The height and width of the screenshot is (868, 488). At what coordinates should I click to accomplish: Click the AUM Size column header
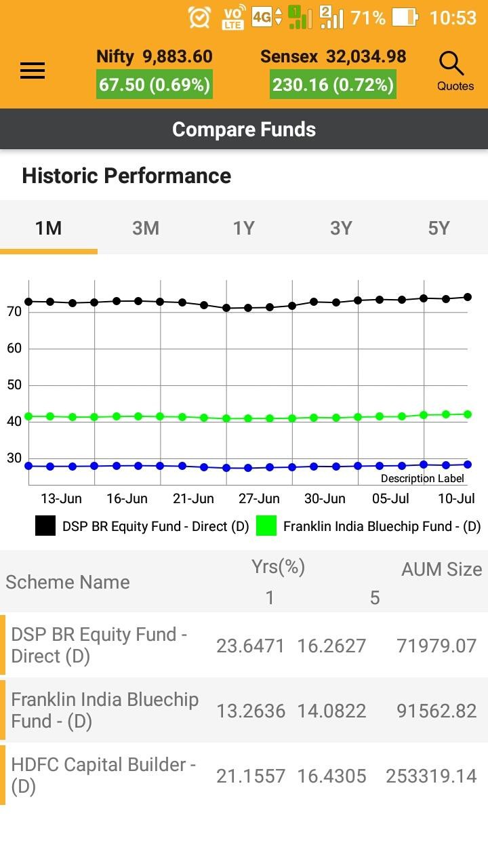pyautogui.click(x=441, y=570)
